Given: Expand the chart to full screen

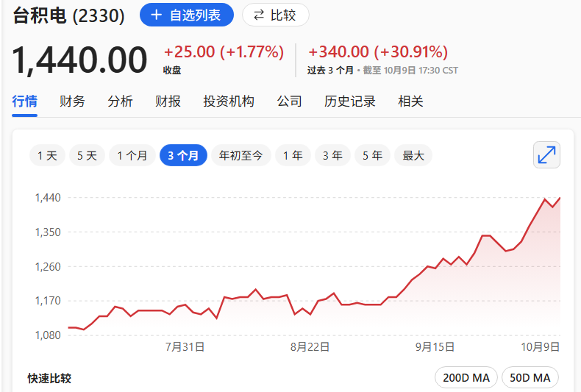Looking at the screenshot, I should point(546,155).
